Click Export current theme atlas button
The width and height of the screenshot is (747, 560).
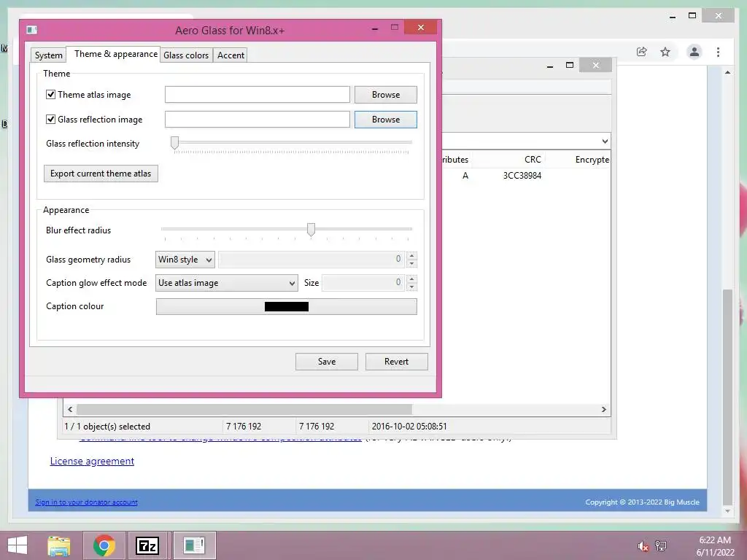click(x=101, y=174)
